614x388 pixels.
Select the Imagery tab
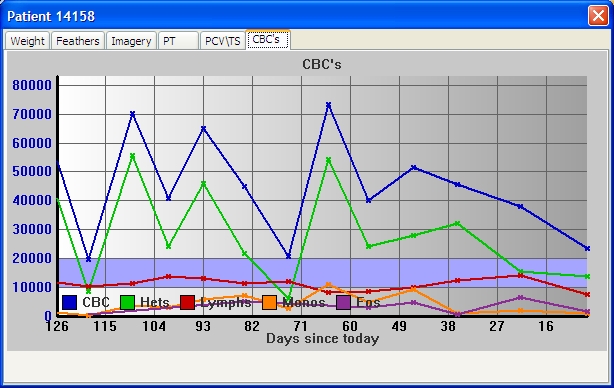click(131, 41)
